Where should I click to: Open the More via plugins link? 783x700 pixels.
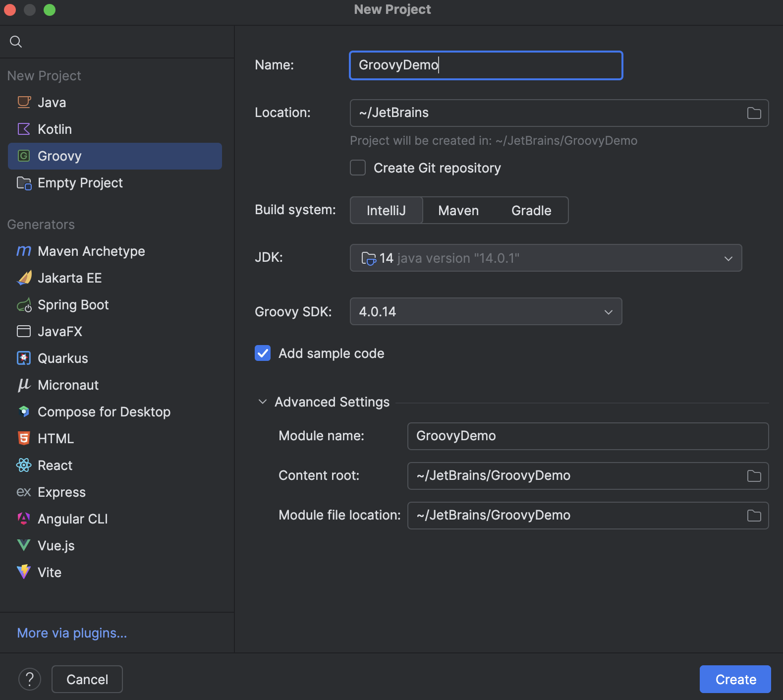pyautogui.click(x=72, y=633)
